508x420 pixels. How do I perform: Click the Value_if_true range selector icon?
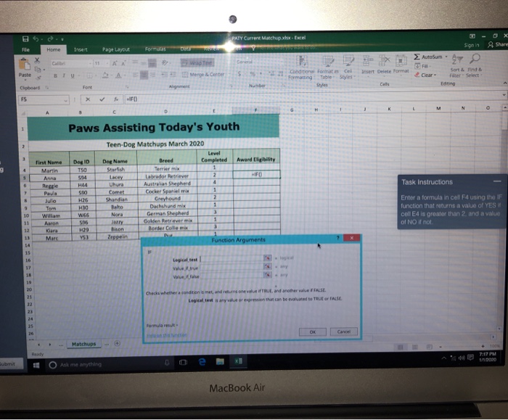point(267,266)
